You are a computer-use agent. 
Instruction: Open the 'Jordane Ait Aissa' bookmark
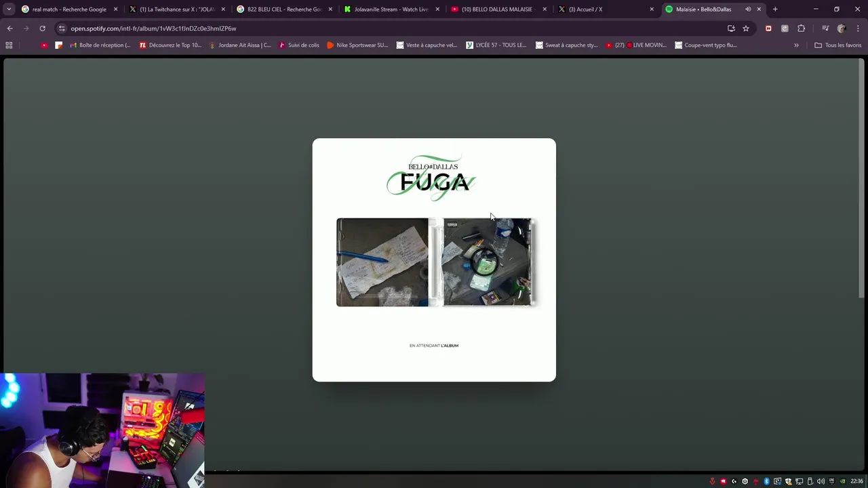240,45
